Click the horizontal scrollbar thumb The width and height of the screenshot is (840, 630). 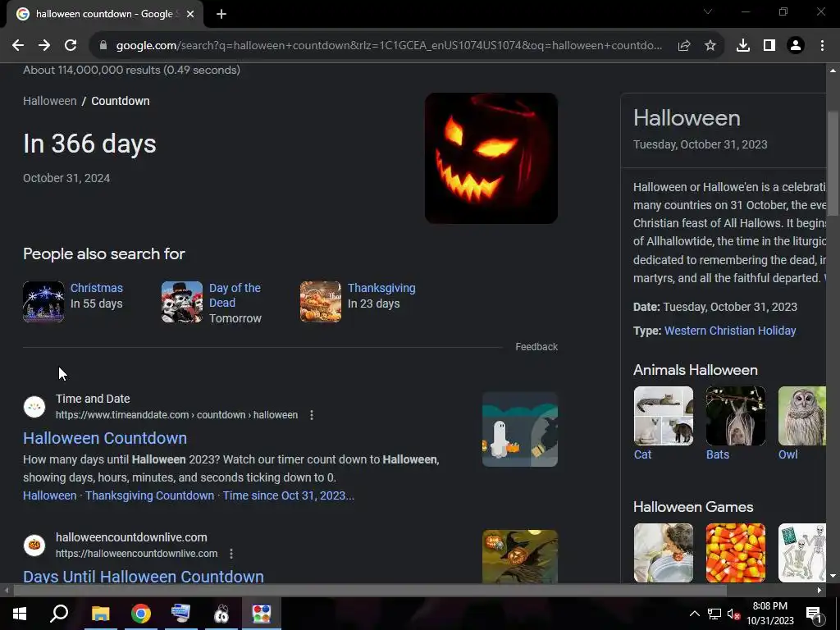tap(370, 591)
